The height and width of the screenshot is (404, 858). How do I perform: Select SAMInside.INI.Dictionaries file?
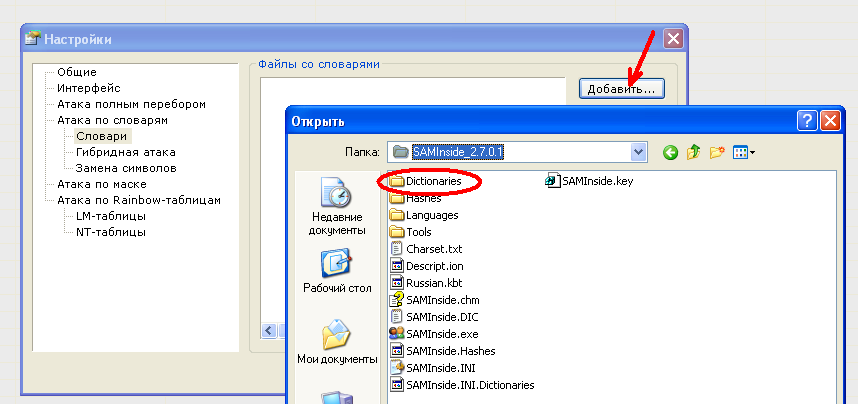click(x=462, y=385)
